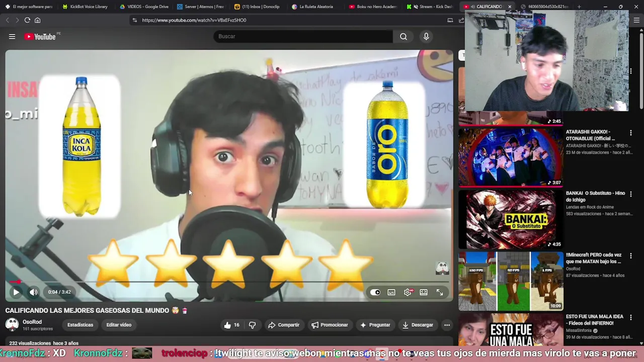This screenshot has width=644, height=362.
Task: Dislike the video with thumbs down
Action: point(252,325)
